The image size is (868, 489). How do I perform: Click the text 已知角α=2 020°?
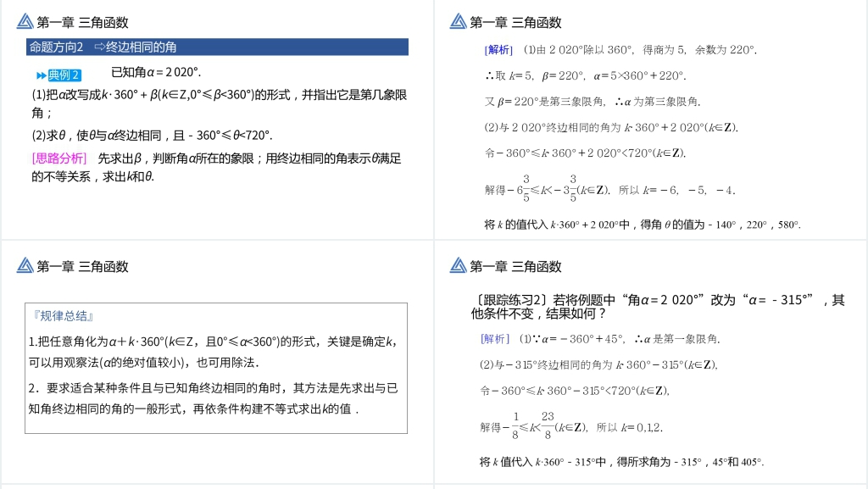pos(156,72)
